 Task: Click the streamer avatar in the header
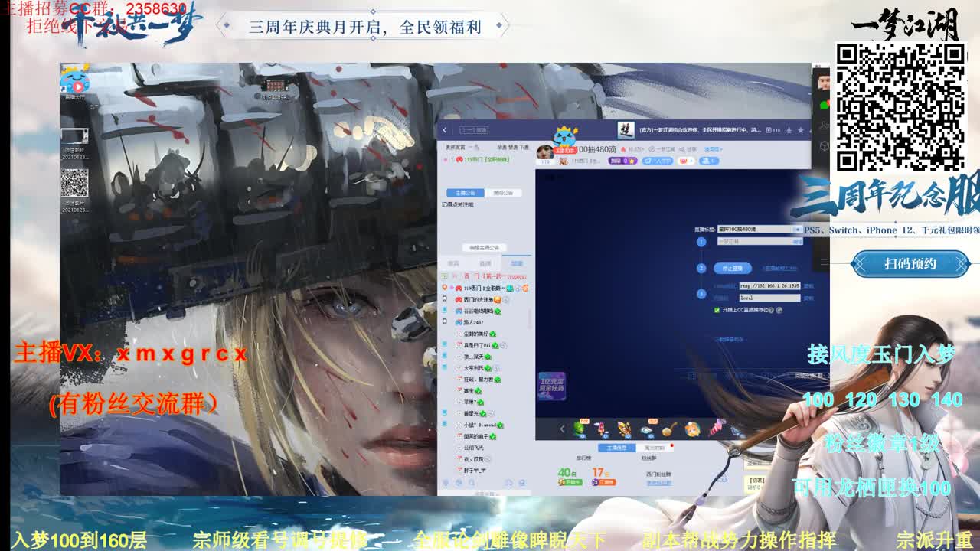click(545, 152)
